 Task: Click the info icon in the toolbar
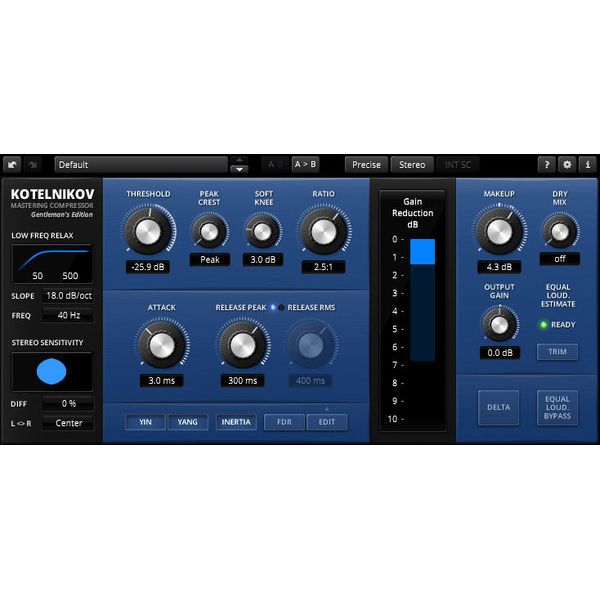pyautogui.click(x=587, y=165)
